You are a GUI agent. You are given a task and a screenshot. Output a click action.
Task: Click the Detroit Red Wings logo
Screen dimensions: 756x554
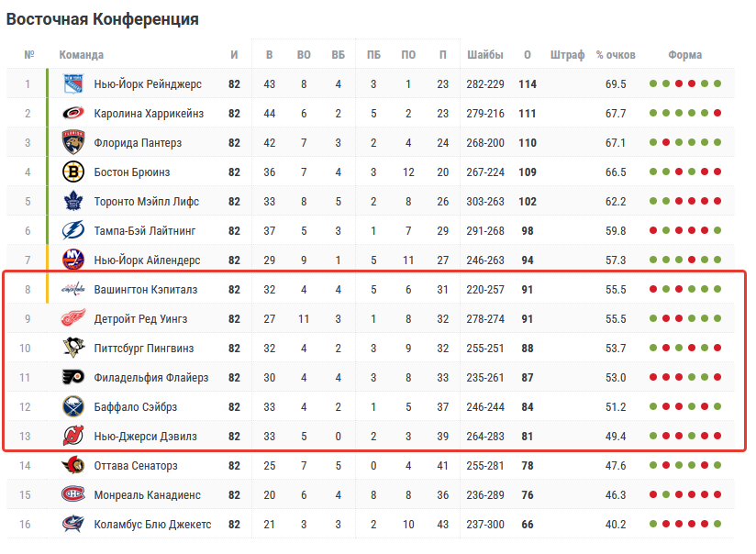(73, 319)
